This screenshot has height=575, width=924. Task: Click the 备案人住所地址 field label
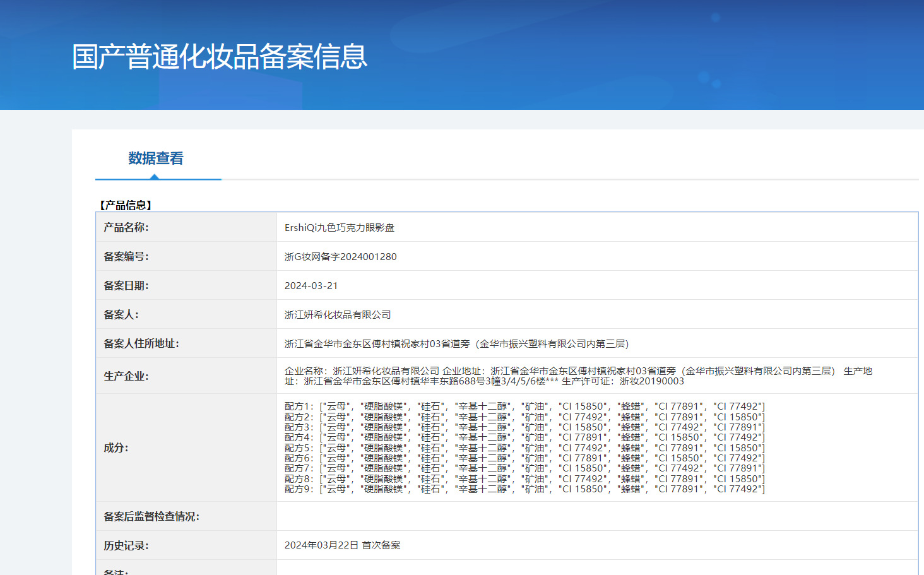(x=141, y=343)
